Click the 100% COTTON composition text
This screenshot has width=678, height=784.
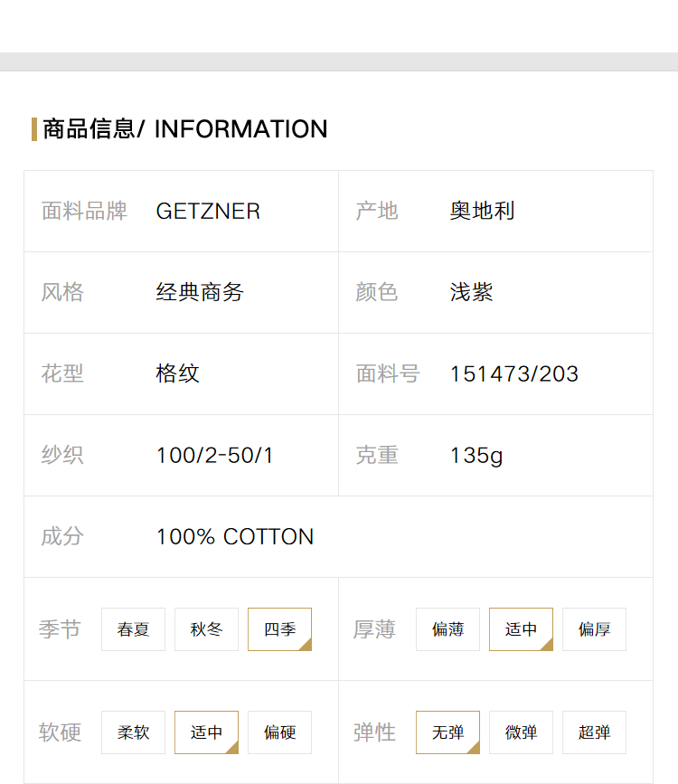click(x=235, y=536)
